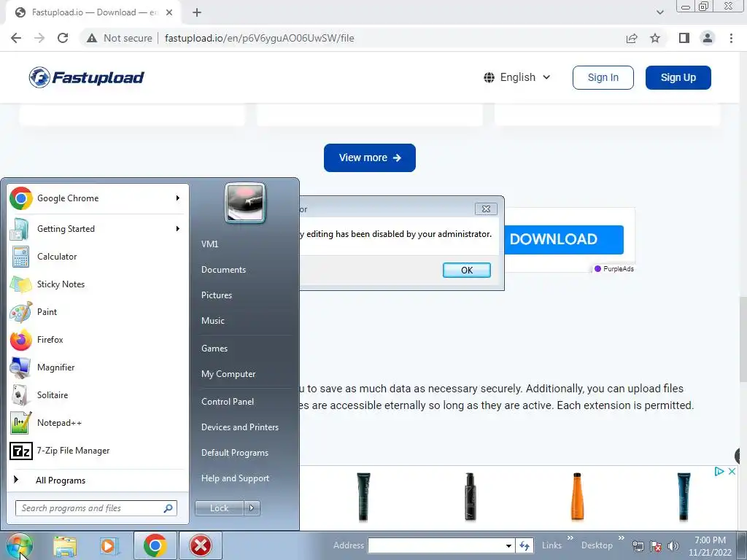The image size is (747, 560).
Task: Open Default Programs
Action: coord(234,453)
